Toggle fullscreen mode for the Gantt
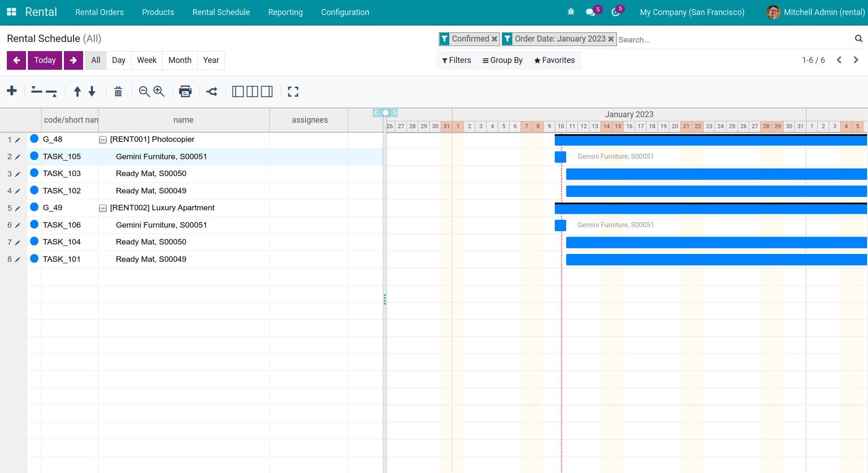Viewport: 868px width, 473px height. [293, 92]
